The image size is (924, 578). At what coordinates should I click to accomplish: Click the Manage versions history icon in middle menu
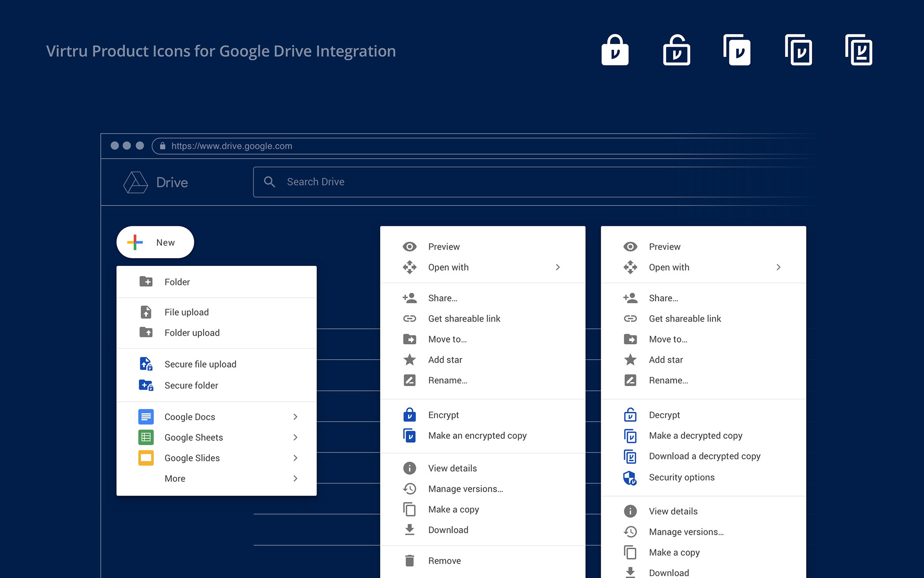tap(410, 488)
